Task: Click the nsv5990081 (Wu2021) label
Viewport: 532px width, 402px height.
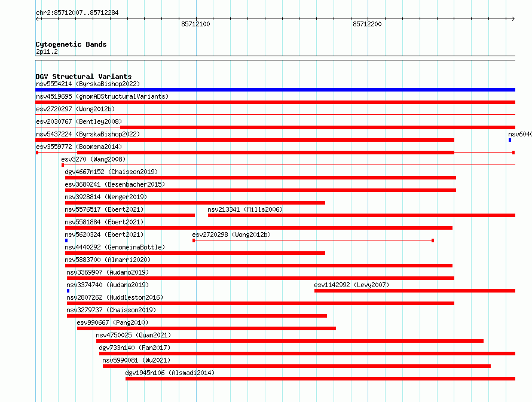Action: [x=136, y=360]
